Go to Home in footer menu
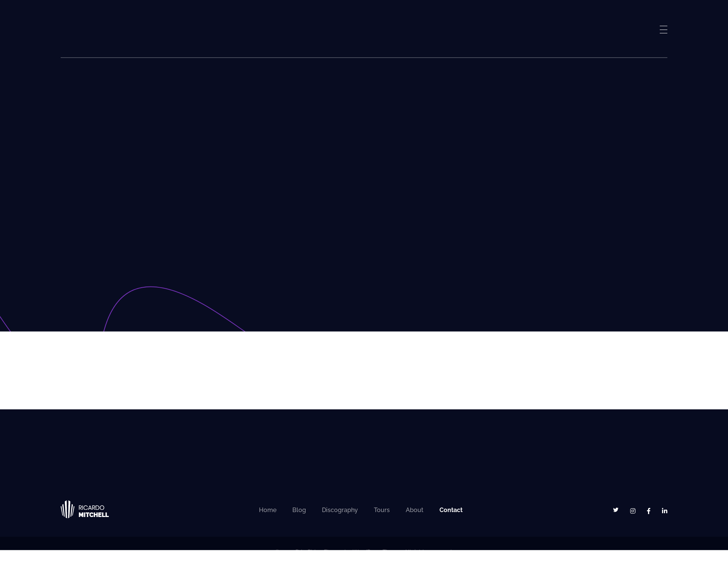This screenshot has width=728, height=564. [x=267, y=510]
